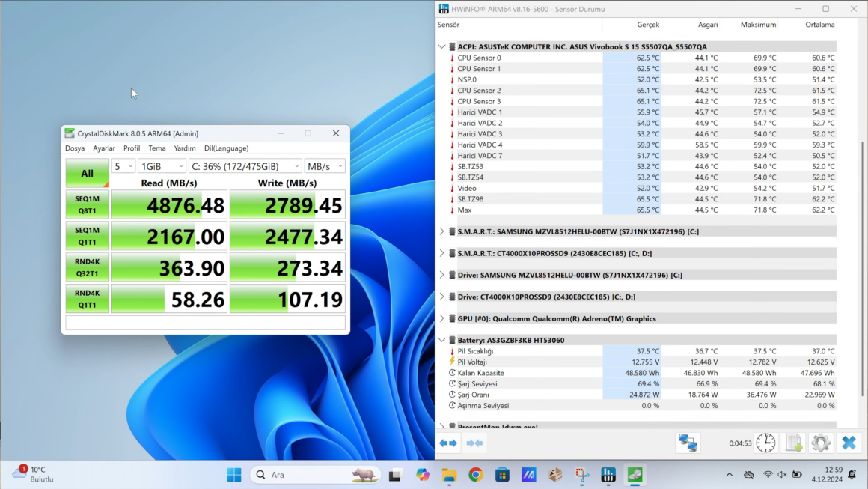Open Task View in taskbar
The image size is (868, 489).
[x=394, y=475]
